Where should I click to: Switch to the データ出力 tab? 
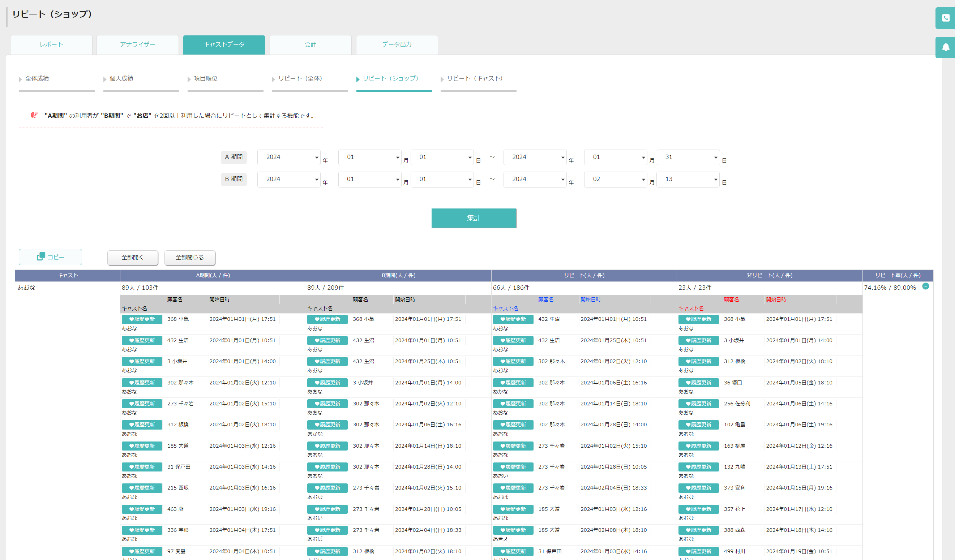(x=397, y=45)
